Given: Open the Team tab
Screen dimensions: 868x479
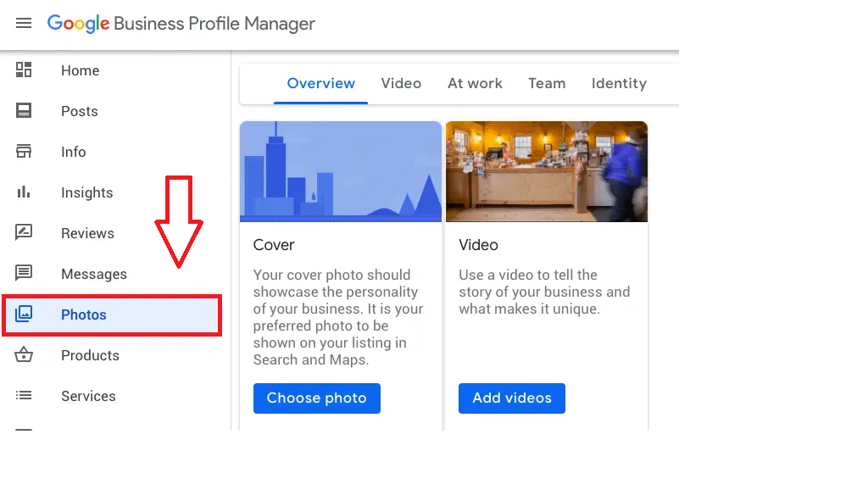Looking at the screenshot, I should pyautogui.click(x=547, y=83).
